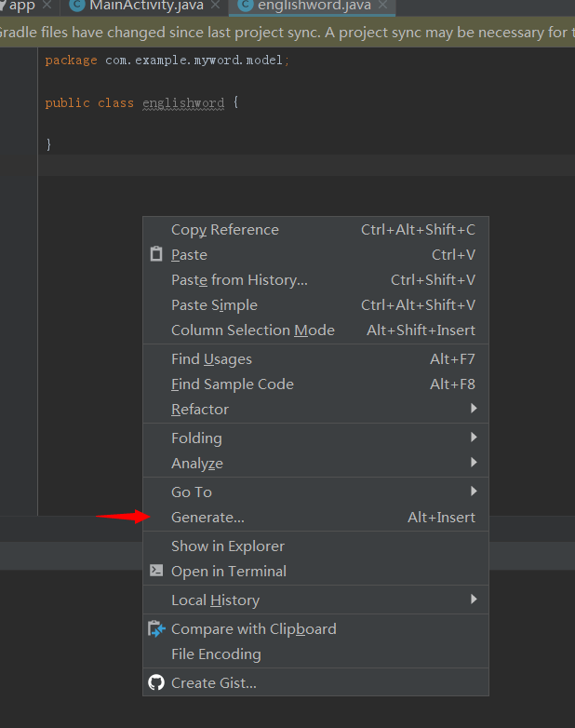Image resolution: width=575 pixels, height=728 pixels.
Task: Open the File Encoding option
Action: coord(216,654)
